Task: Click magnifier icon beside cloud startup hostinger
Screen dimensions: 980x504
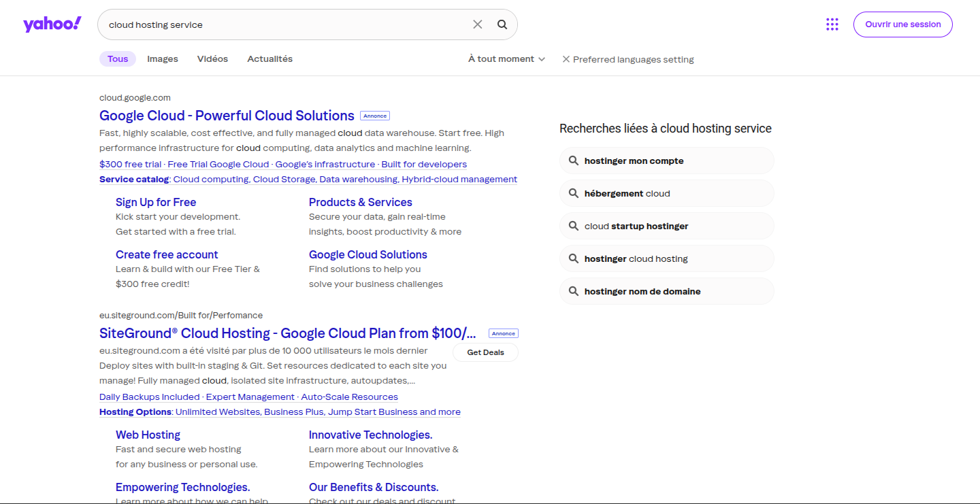Action: click(x=573, y=226)
